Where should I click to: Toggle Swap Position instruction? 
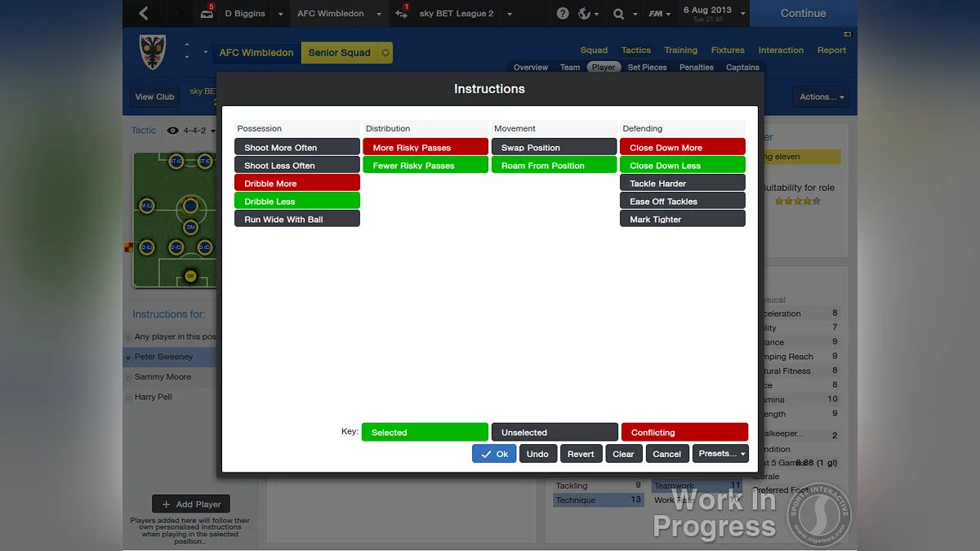point(555,147)
